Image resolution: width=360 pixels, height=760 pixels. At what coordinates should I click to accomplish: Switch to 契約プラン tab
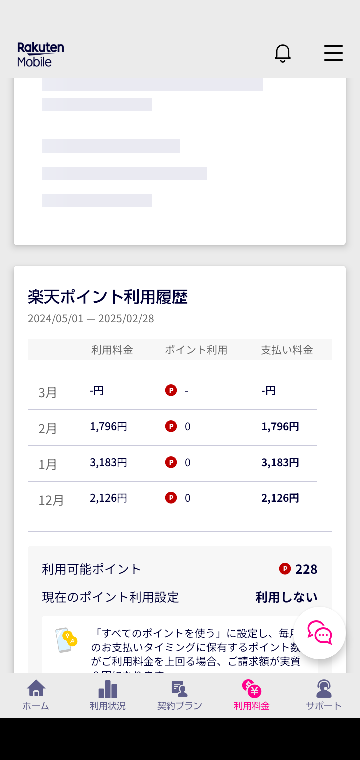pos(180,695)
